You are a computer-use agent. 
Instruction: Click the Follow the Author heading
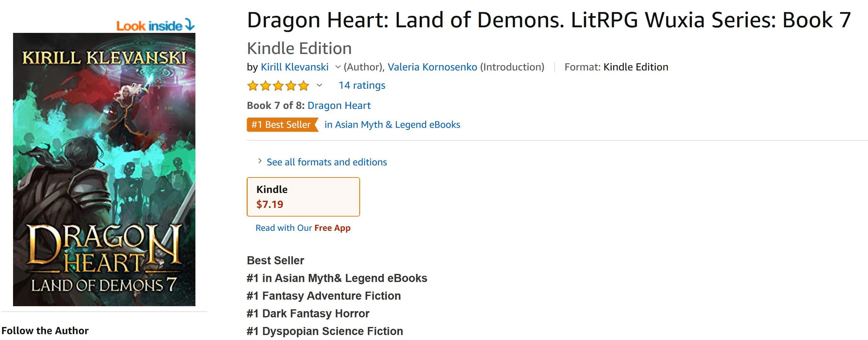click(x=45, y=331)
